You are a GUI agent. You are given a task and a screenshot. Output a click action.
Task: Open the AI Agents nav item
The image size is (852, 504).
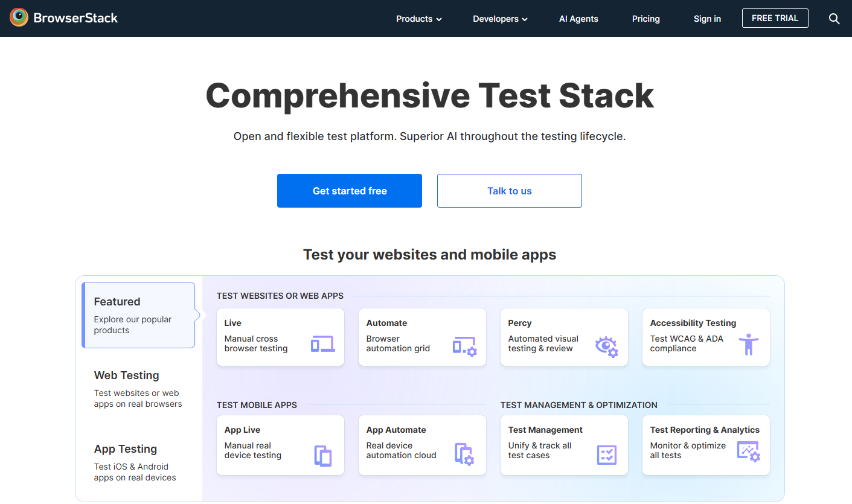click(x=578, y=19)
